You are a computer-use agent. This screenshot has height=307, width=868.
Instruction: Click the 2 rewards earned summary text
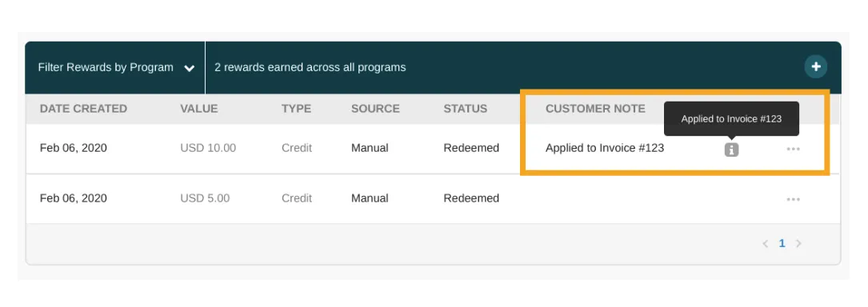coord(310,67)
